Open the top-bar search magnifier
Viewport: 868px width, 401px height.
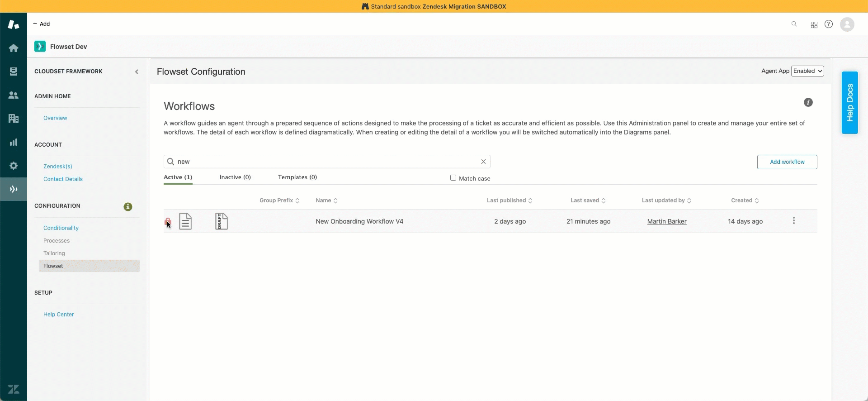(794, 24)
